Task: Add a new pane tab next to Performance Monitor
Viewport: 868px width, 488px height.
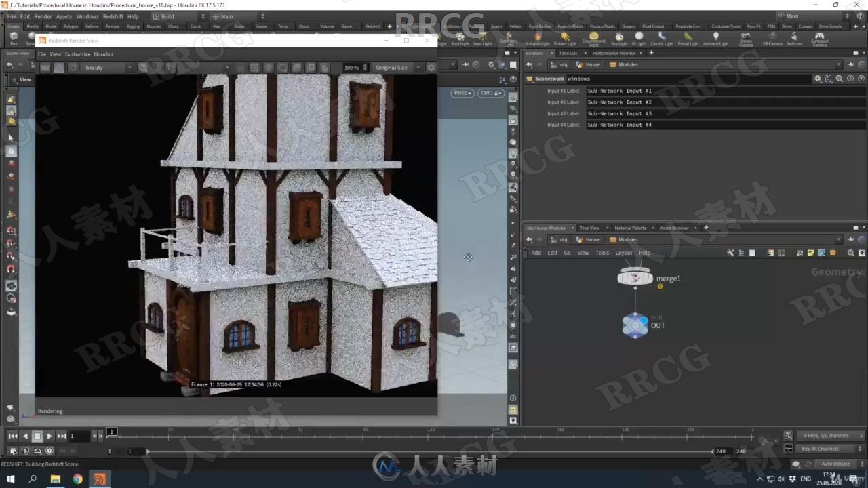Action: click(x=651, y=53)
